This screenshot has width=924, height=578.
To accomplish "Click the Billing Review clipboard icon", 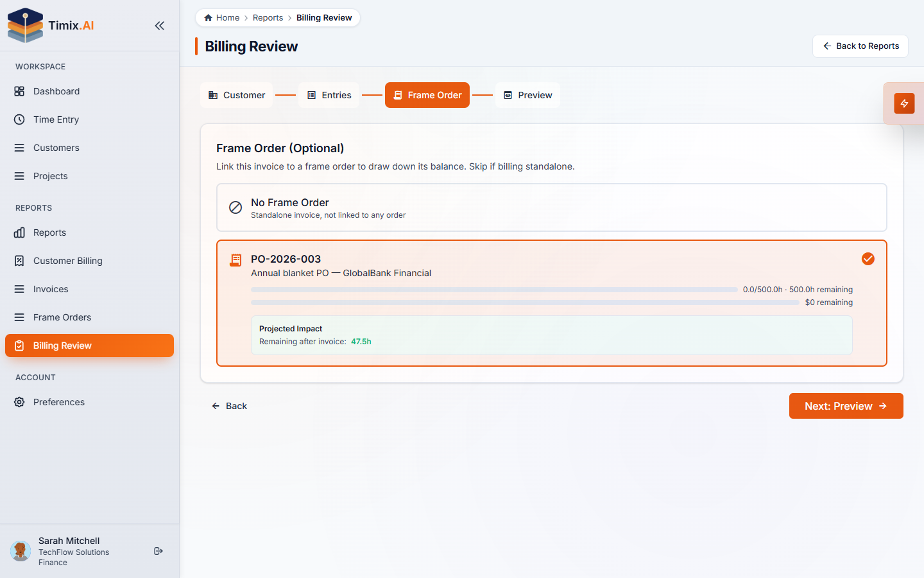I will (19, 346).
